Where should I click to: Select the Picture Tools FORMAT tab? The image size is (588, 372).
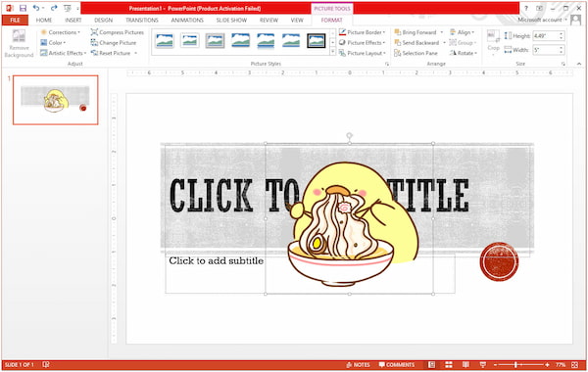point(331,21)
